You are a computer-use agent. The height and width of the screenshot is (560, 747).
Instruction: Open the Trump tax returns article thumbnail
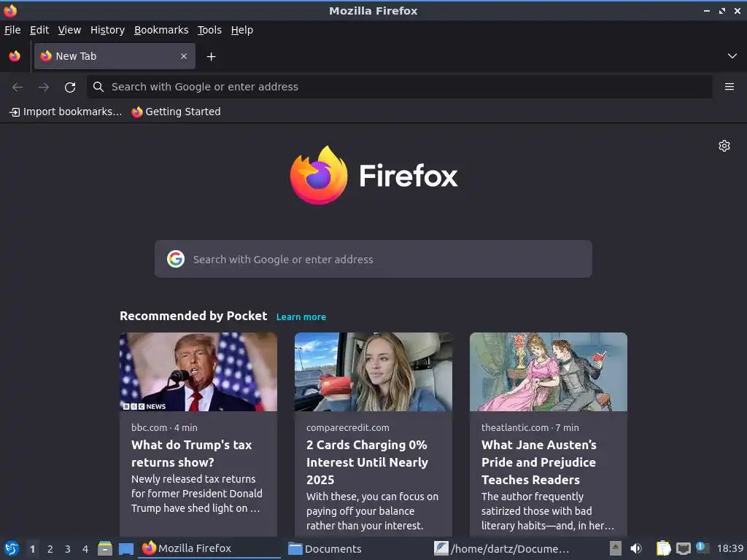click(198, 372)
